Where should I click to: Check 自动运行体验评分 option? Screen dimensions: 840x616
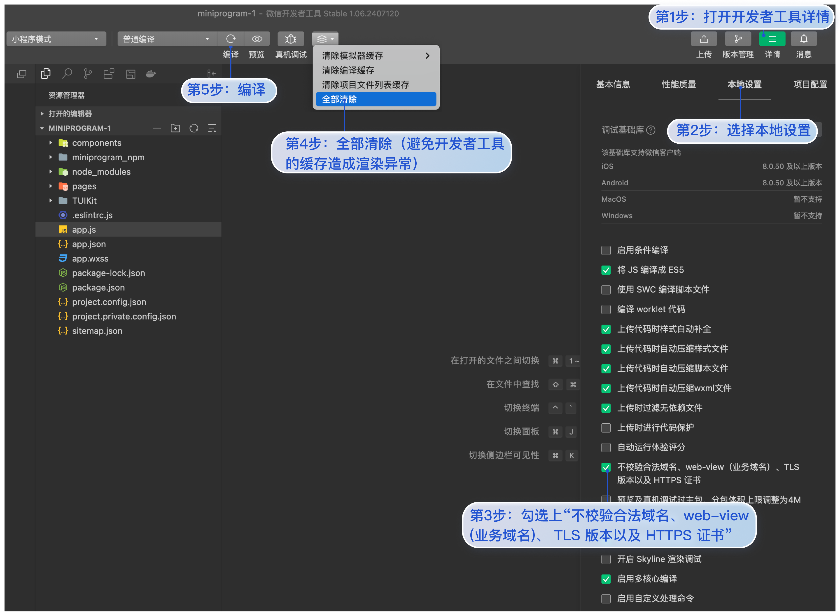tap(605, 448)
